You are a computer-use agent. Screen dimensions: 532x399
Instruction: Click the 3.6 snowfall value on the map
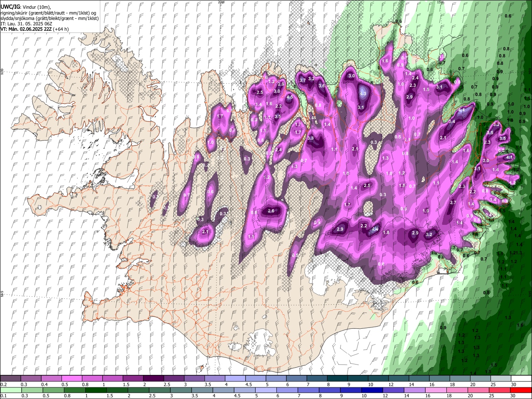[x=321, y=86]
